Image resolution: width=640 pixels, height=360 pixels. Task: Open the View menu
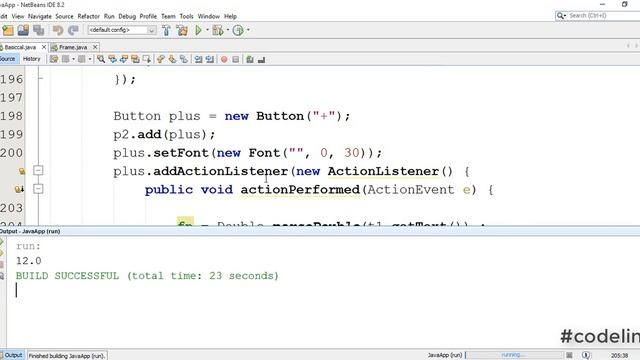18,16
